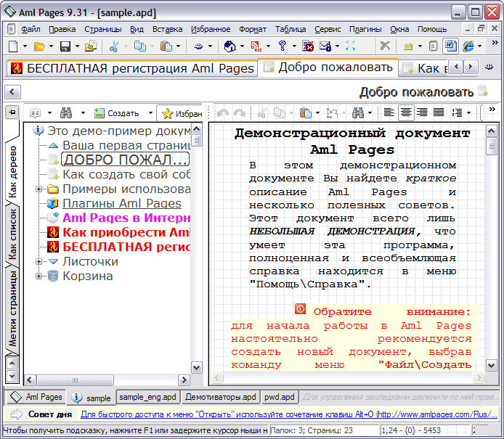
Task: Click the Undo arrow in editor toolbar
Action: [x=223, y=112]
